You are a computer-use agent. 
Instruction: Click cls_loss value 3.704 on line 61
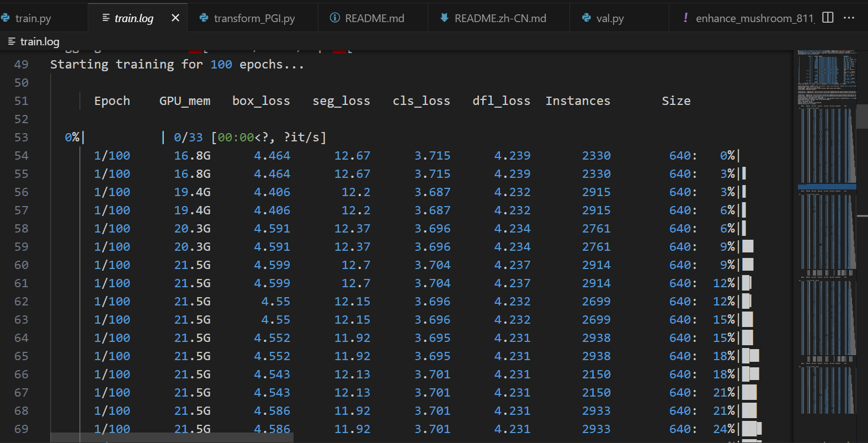click(x=433, y=283)
